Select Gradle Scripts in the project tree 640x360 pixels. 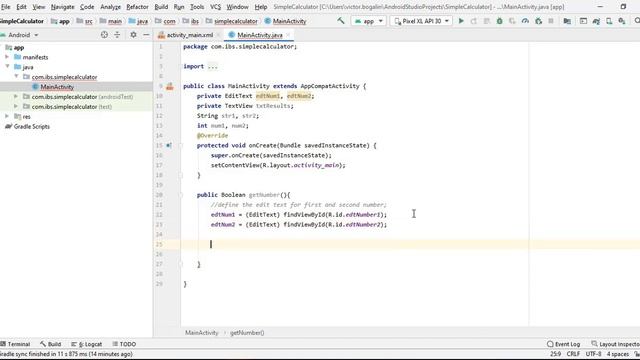31,127
